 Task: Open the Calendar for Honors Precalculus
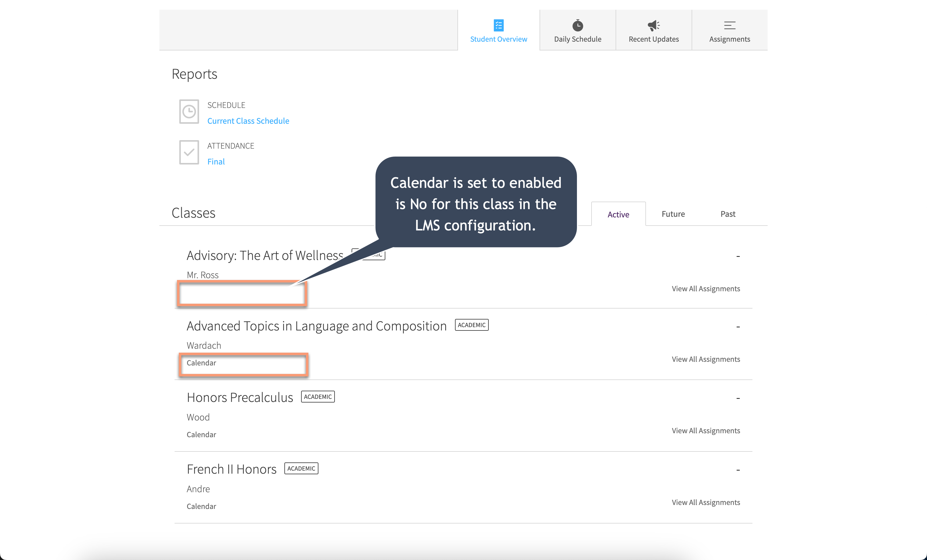(201, 434)
